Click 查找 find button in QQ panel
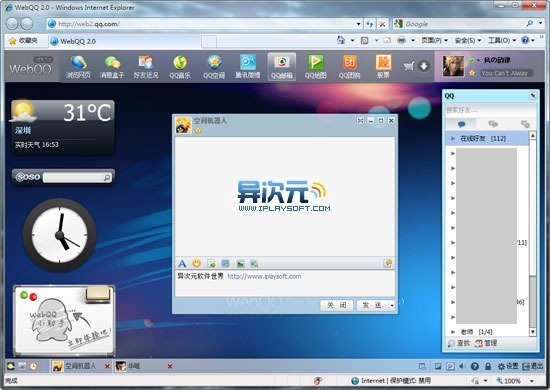The image size is (550, 390). (x=459, y=343)
